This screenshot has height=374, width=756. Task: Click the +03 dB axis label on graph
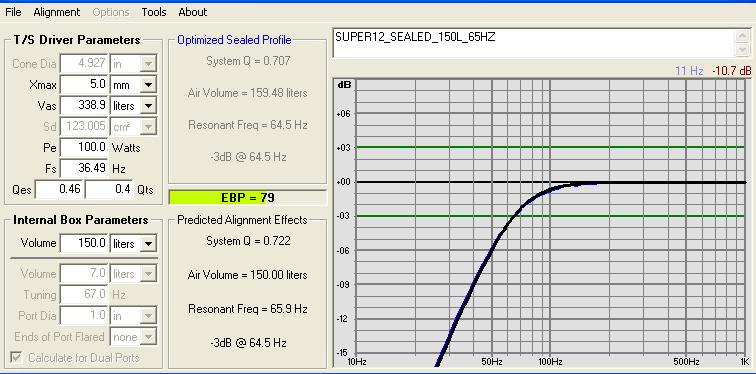(x=344, y=147)
